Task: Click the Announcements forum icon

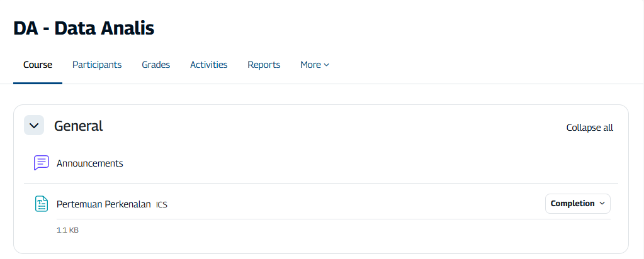Action: point(41,163)
